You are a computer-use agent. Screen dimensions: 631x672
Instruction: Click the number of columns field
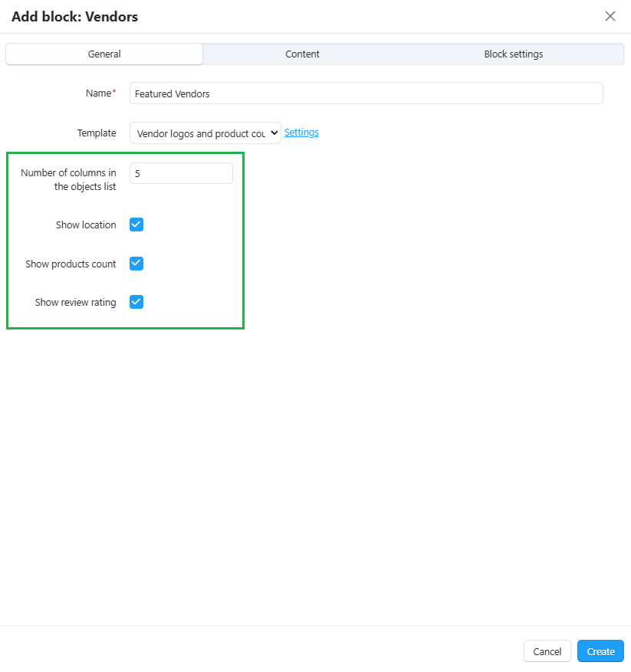tap(181, 173)
